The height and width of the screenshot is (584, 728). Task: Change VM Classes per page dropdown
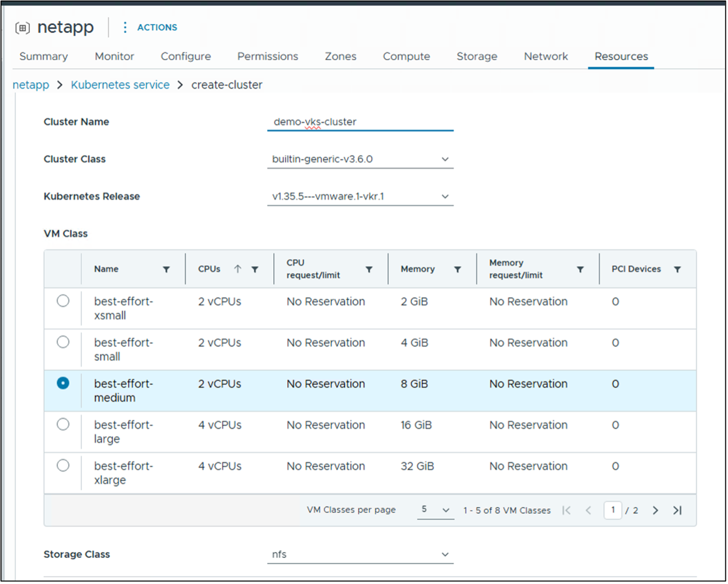(x=436, y=510)
